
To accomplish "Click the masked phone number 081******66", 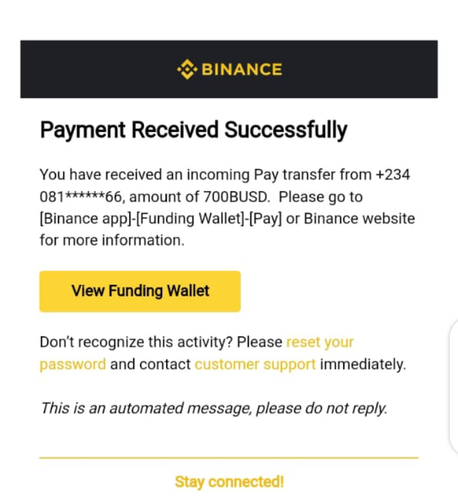I will point(81,197).
